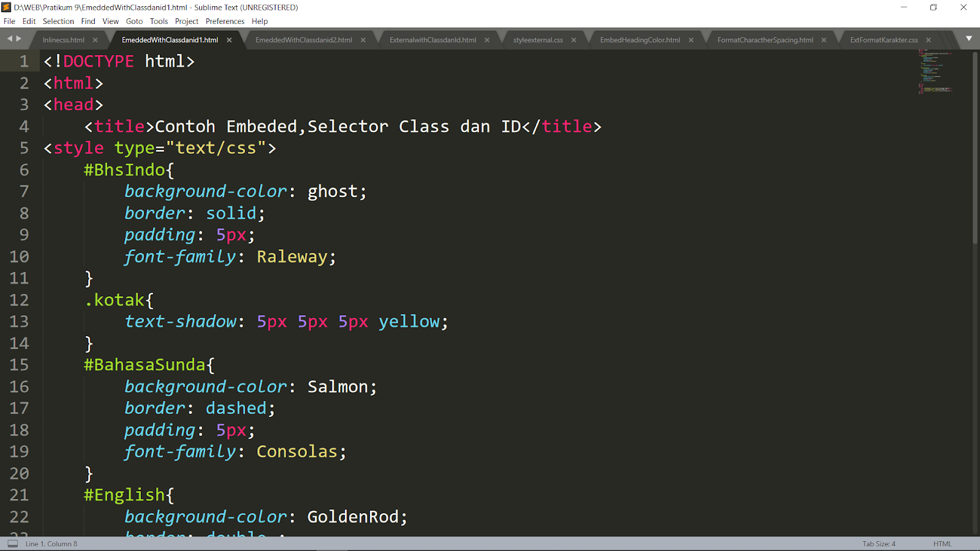Click the value 'ghost' on line 7
Screen dimensions: 980x551
pos(333,192)
